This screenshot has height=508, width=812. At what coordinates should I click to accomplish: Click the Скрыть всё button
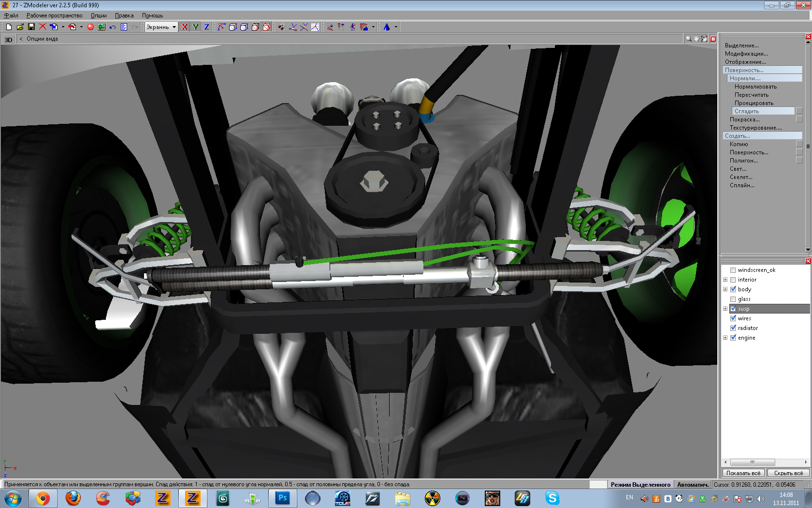tap(788, 473)
